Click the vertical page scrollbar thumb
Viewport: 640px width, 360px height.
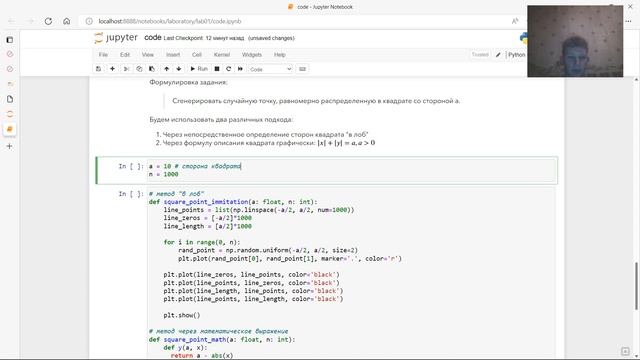click(x=636, y=286)
